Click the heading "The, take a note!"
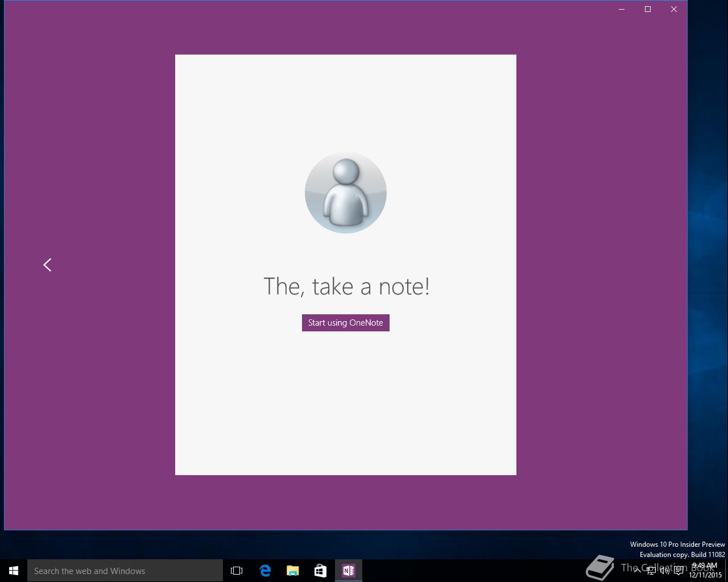728x582 pixels. [346, 286]
